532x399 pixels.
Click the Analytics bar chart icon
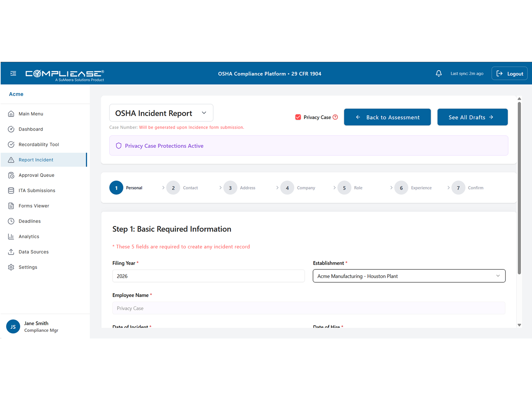pos(11,236)
